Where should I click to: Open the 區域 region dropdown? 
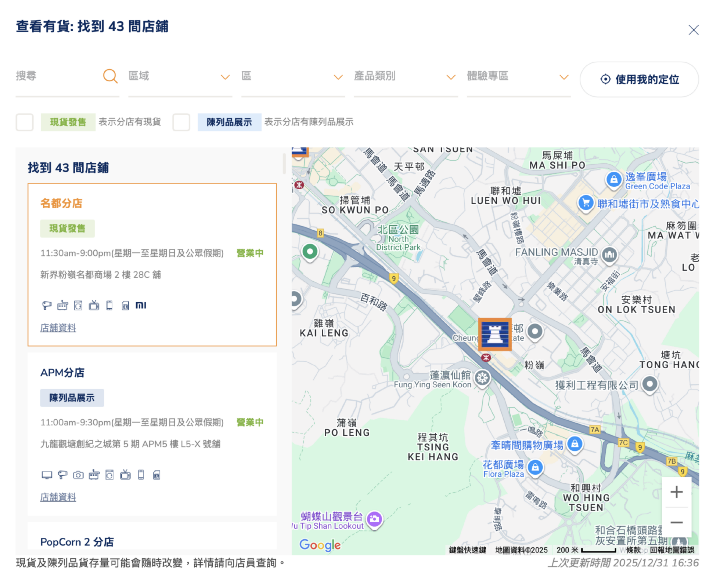point(180,77)
